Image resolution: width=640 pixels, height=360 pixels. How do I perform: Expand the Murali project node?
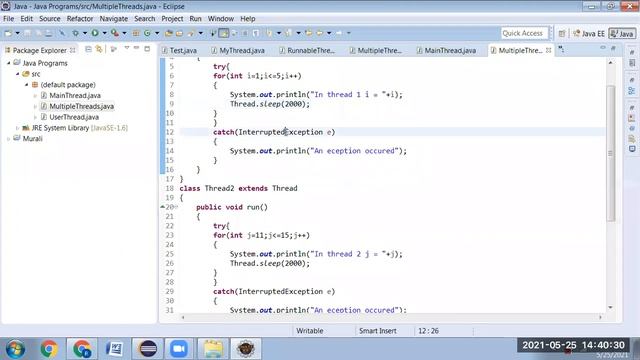point(9,139)
